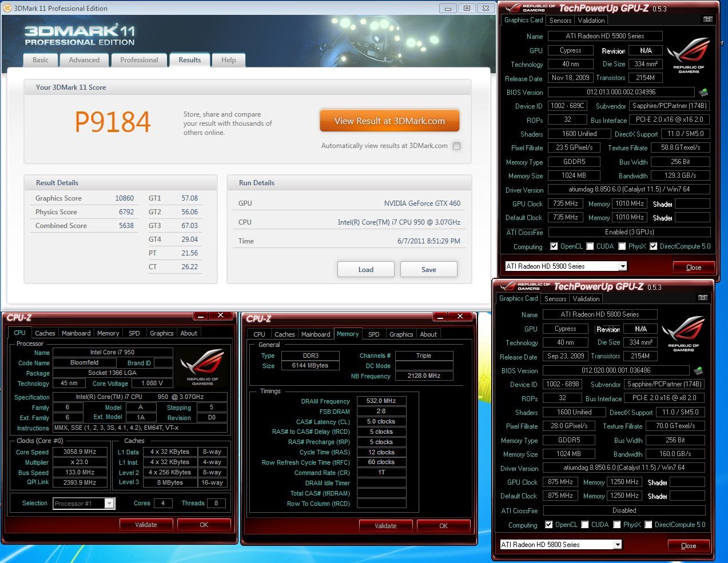Image resolution: width=728 pixels, height=563 pixels.
Task: Open SPD tab in CPU-Z CPU window
Action: coord(134,333)
